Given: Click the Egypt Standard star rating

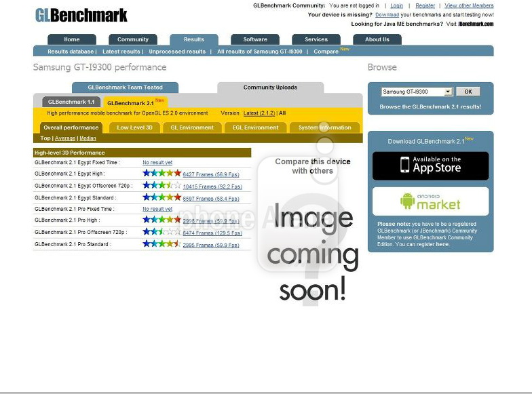Looking at the screenshot, I should 161,197.
